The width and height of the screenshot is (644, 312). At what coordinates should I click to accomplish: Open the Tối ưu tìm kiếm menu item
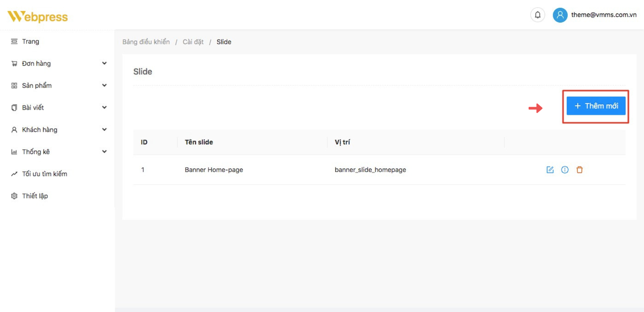click(44, 174)
